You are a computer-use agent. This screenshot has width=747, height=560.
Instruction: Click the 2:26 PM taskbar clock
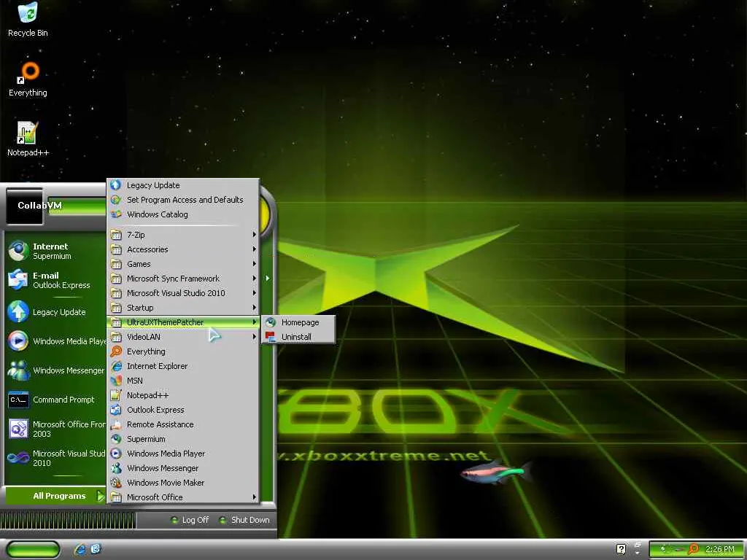click(x=719, y=549)
